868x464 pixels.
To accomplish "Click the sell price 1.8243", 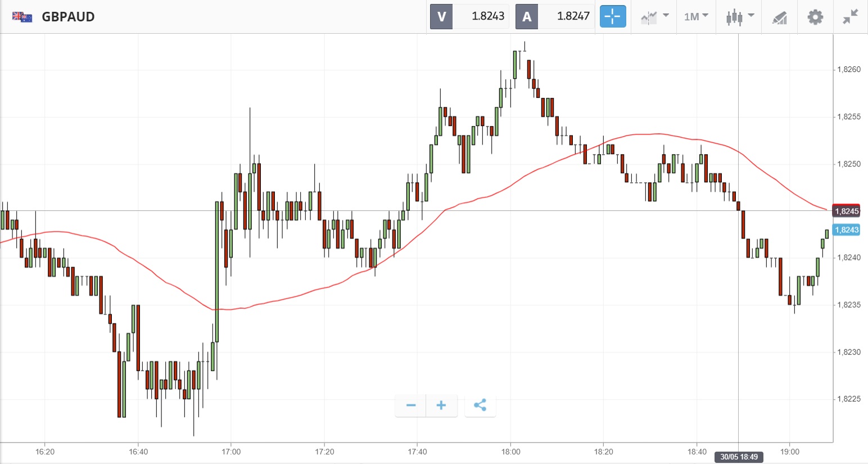I will pyautogui.click(x=487, y=16).
